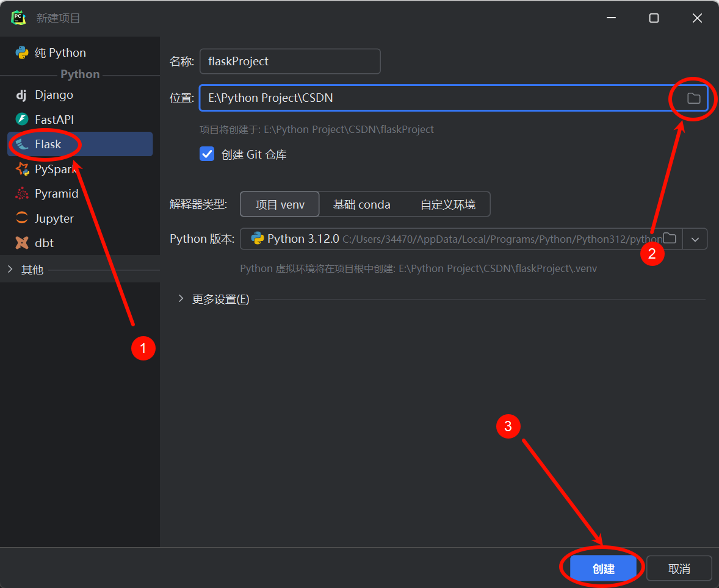Image resolution: width=719 pixels, height=588 pixels.
Task: Minimize the 新建项目 dialog window
Action: point(611,18)
